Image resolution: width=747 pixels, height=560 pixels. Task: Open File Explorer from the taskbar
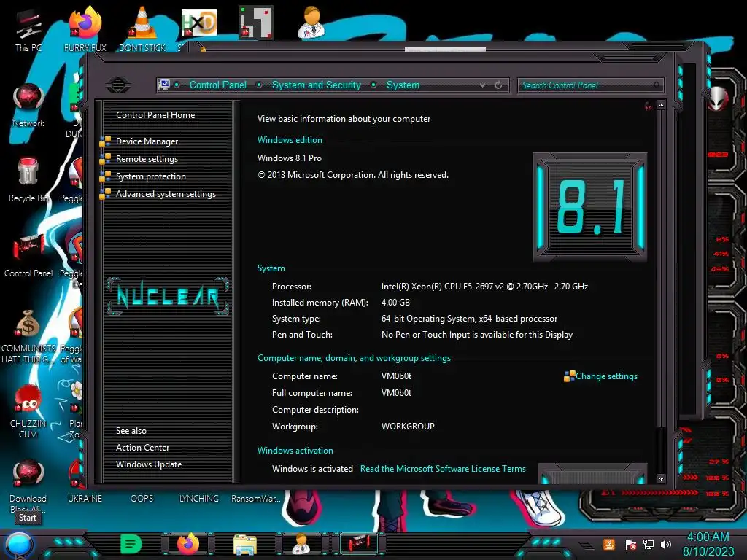(245, 545)
